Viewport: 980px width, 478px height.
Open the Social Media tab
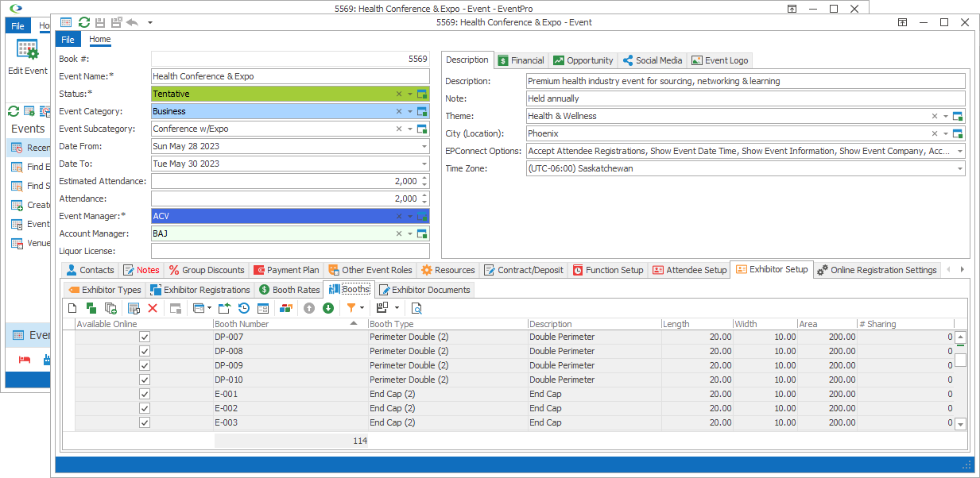[652, 60]
